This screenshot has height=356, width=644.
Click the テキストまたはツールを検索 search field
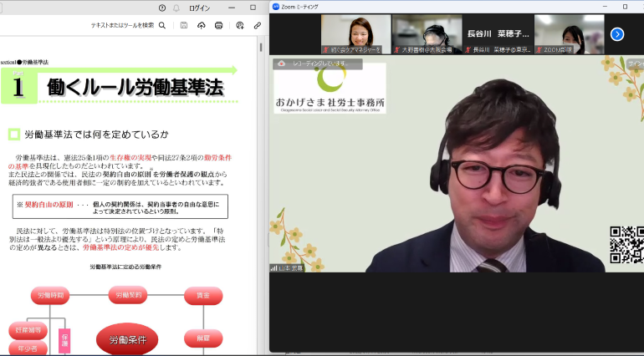point(122,25)
